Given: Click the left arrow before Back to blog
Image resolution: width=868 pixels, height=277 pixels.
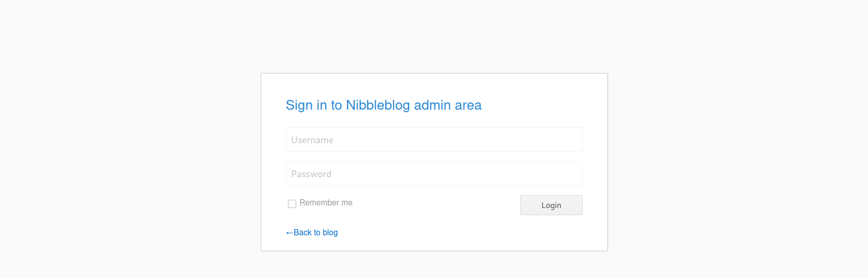Looking at the screenshot, I should (290, 233).
